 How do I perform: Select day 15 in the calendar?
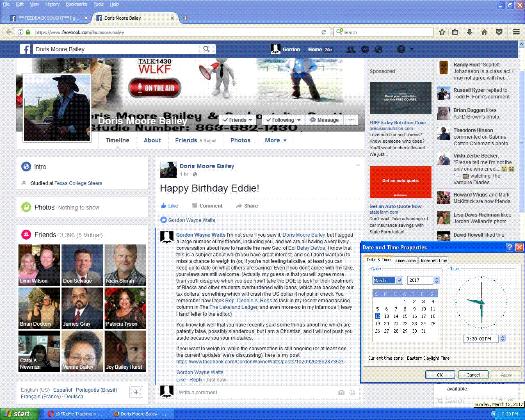(405, 316)
